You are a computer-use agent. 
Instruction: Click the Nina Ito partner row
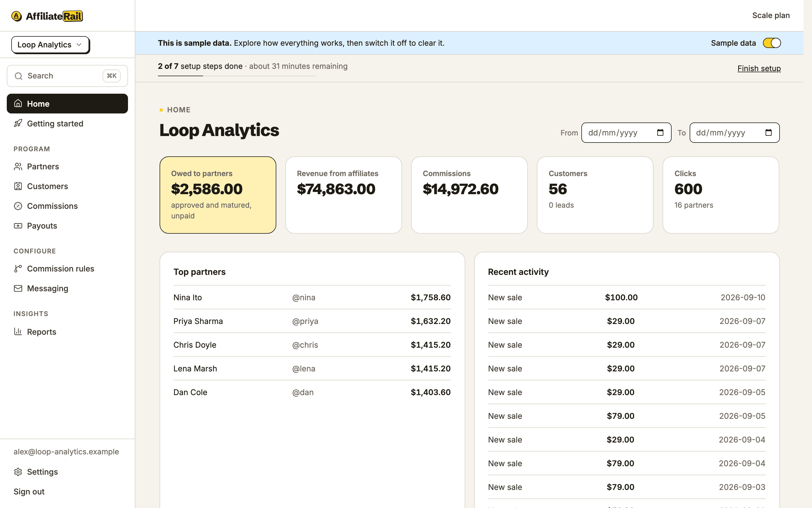click(312, 297)
